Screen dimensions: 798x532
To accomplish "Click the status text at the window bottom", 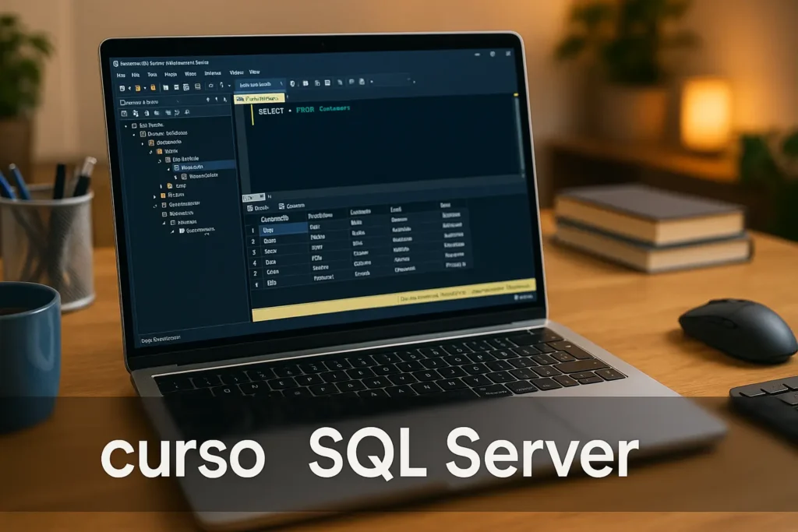I will 161,339.
